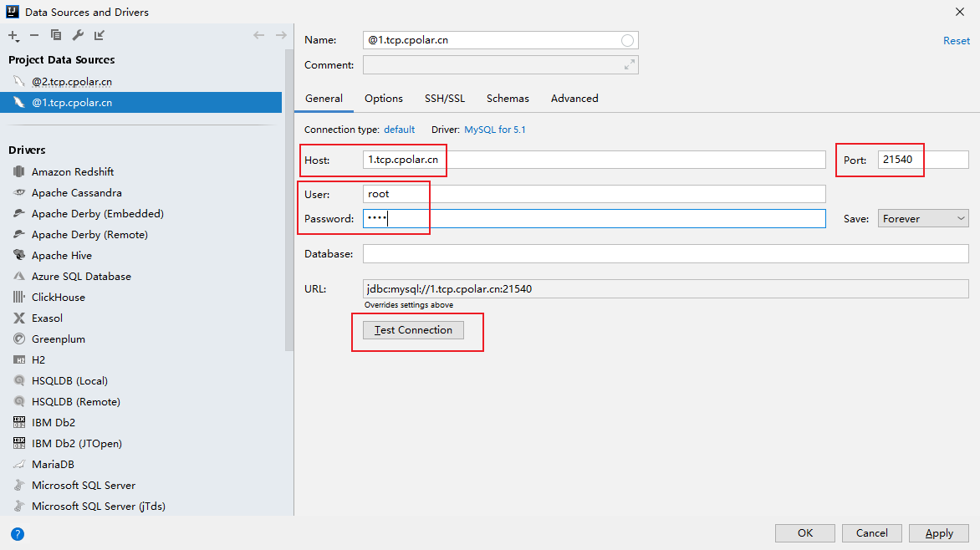Switch to the Schemas tab
Screen dimensions: 980x550
click(x=508, y=99)
